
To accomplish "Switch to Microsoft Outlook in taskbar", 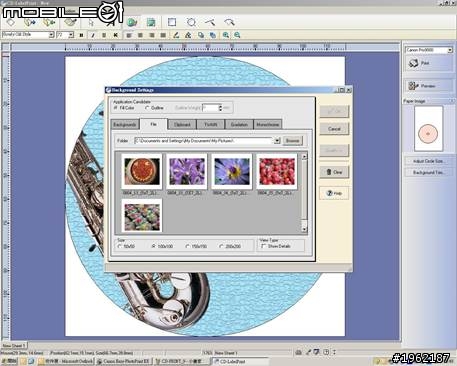I will [65, 361].
